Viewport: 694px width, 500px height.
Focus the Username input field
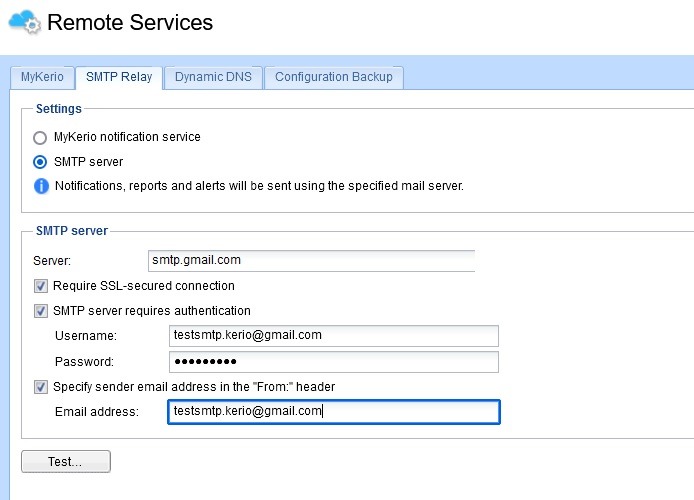tap(333, 336)
